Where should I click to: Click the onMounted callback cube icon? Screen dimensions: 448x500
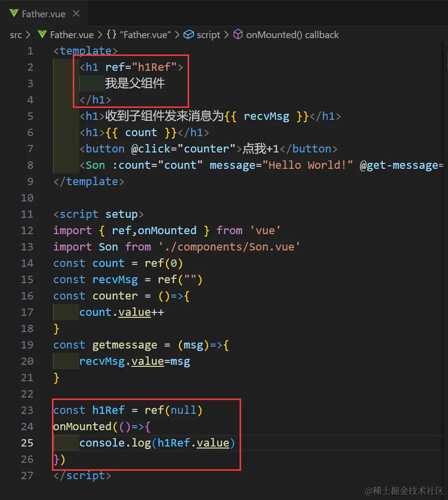(238, 35)
